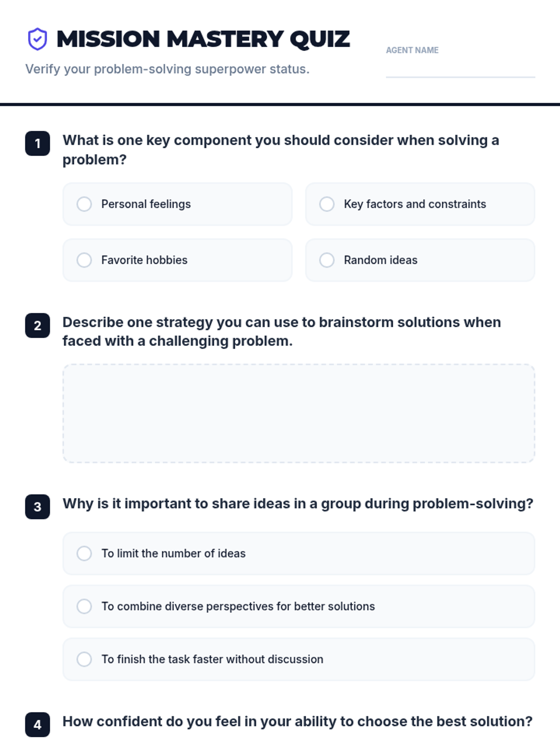Screen dimensions: 560x747
Task: Focus the Agent Name input field
Action: [460, 68]
